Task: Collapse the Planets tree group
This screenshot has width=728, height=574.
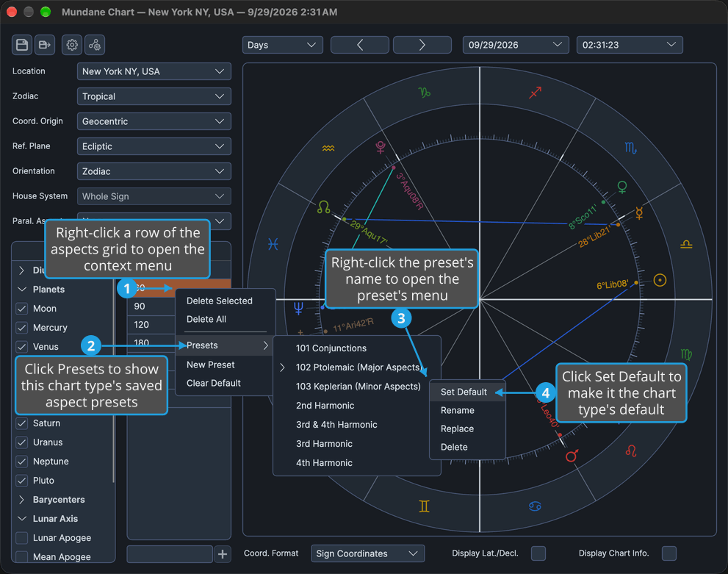Action: [22, 290]
